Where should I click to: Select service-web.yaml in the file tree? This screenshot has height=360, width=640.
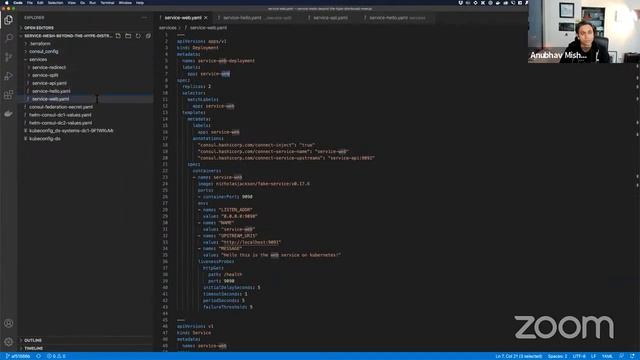pyautogui.click(x=50, y=99)
